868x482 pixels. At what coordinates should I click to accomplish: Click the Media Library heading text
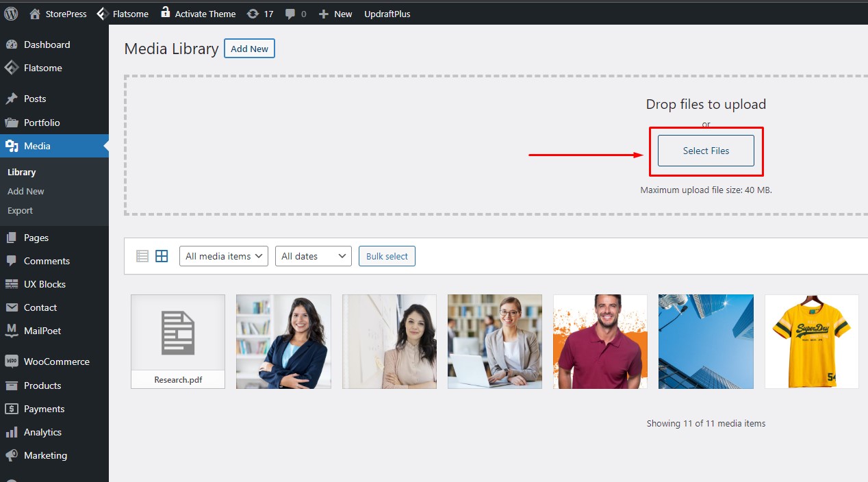coord(171,49)
